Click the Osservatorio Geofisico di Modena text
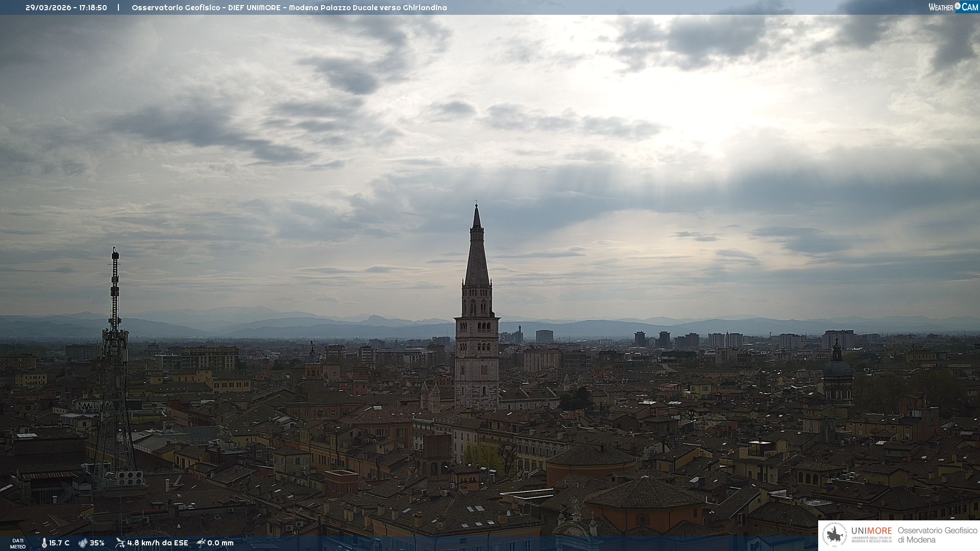 (937, 535)
